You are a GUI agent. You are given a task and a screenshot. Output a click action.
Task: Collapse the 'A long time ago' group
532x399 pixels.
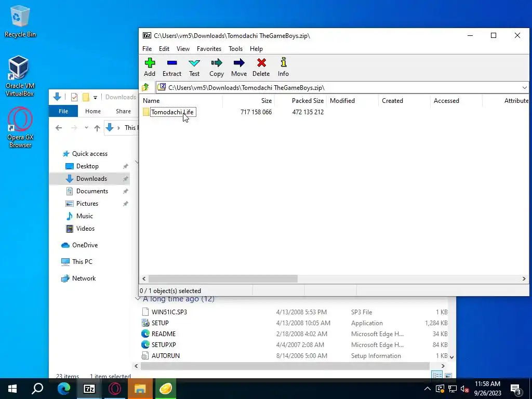click(137, 299)
